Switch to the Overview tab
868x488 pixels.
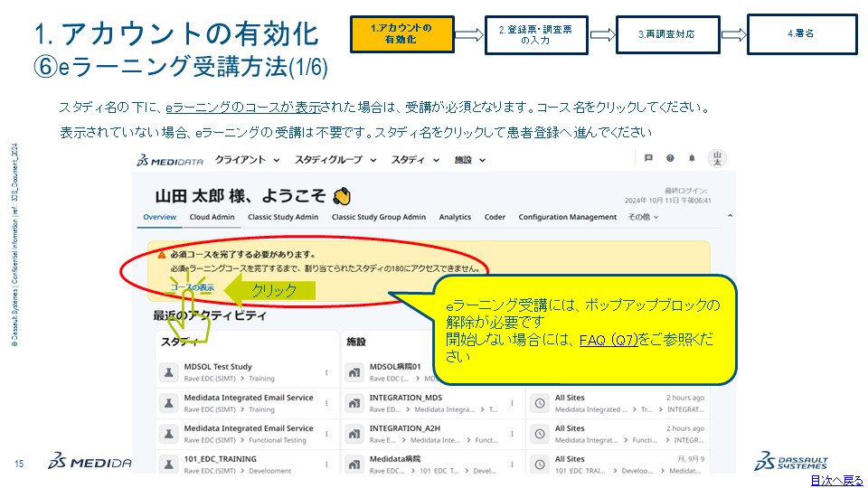pyautogui.click(x=159, y=217)
